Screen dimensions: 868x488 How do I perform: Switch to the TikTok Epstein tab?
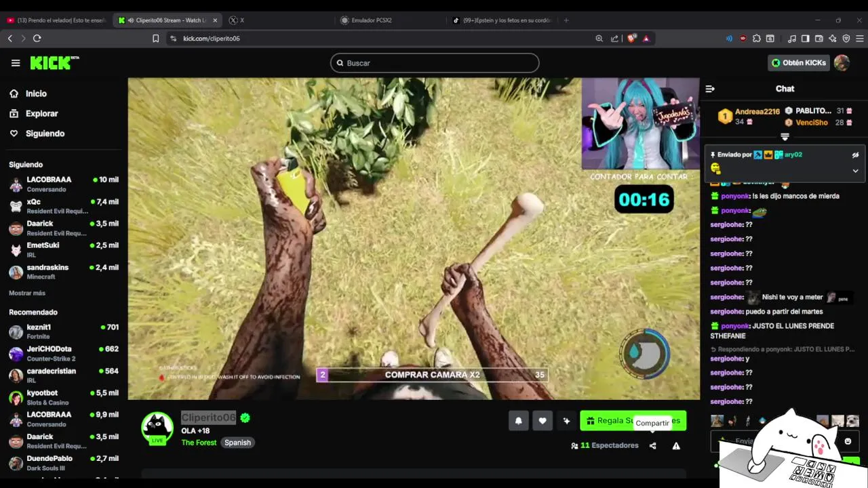pos(502,20)
